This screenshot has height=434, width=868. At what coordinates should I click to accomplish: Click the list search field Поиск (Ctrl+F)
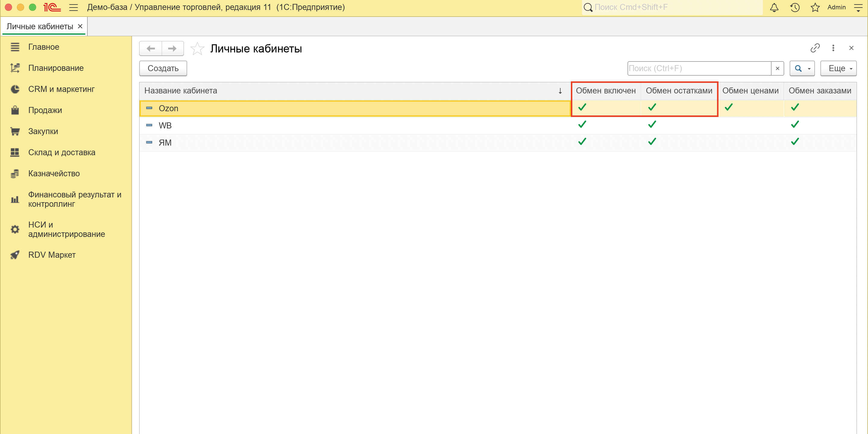699,68
